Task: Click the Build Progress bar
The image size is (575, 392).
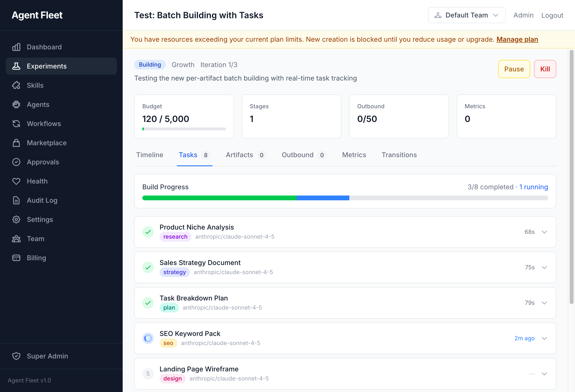Action: coord(345,198)
